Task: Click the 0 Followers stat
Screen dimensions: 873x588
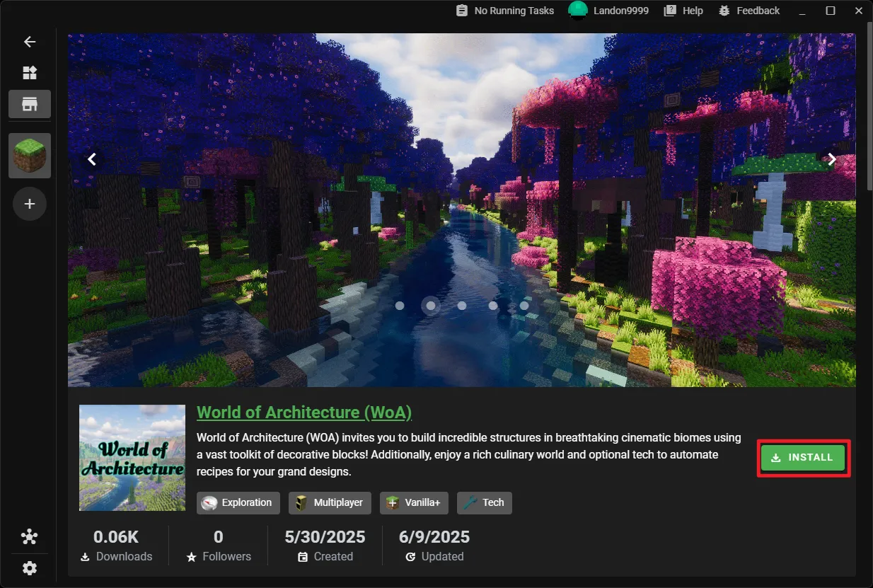Action: coord(219,546)
